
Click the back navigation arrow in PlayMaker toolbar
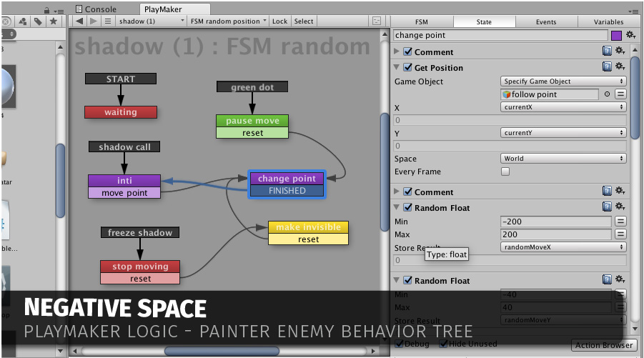[x=79, y=21]
